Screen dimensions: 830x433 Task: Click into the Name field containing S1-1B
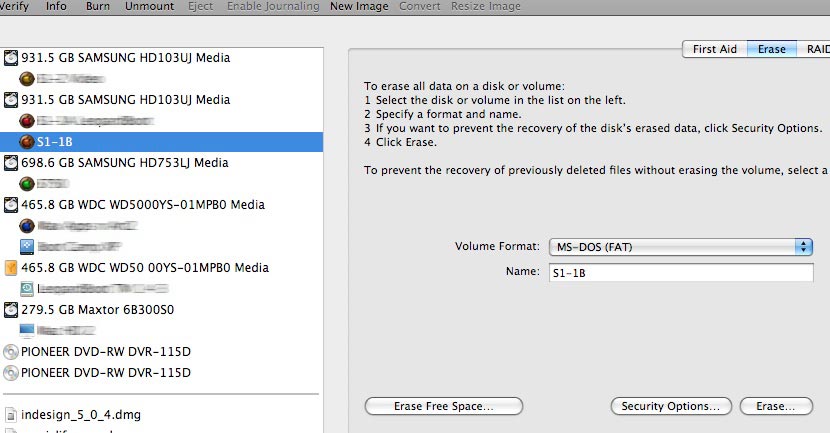coord(681,273)
